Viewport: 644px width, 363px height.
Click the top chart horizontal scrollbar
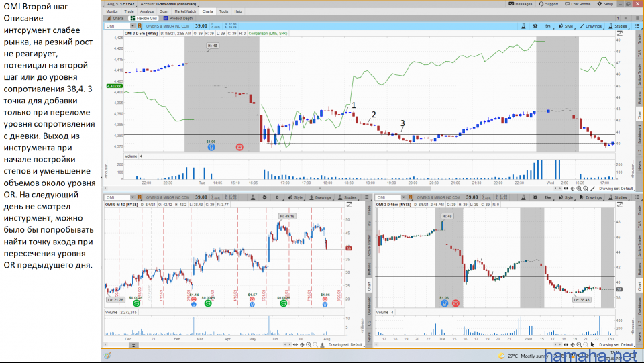coord(319,189)
